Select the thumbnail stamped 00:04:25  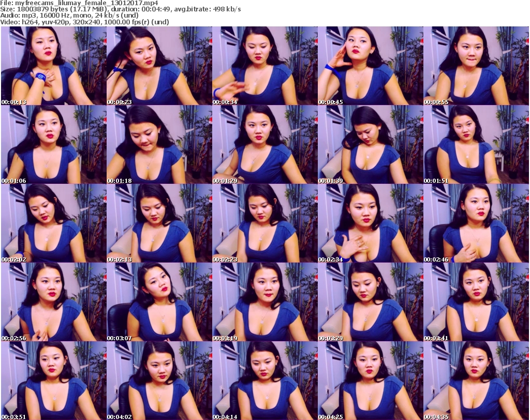[x=370, y=381]
